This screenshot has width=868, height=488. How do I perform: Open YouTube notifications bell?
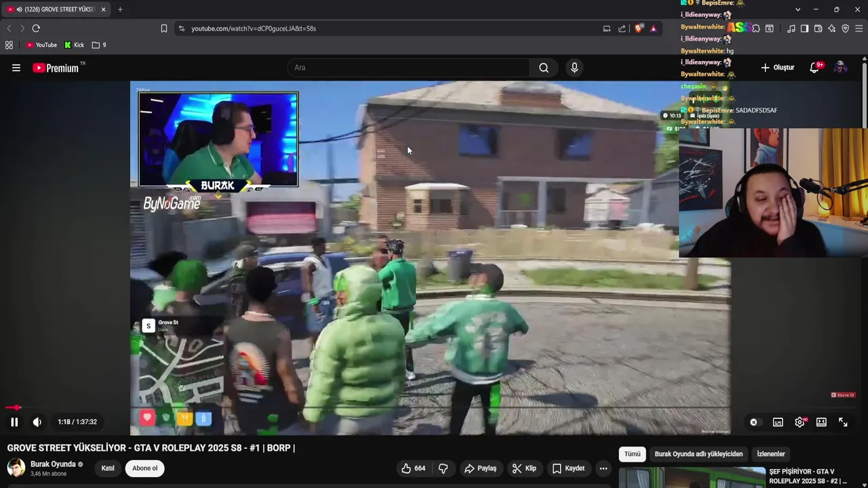click(x=815, y=68)
